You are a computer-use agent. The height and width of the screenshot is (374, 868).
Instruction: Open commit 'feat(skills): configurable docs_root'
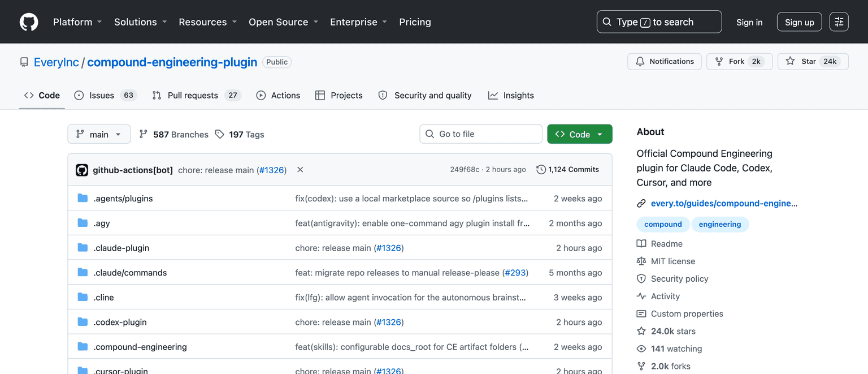tap(412, 347)
